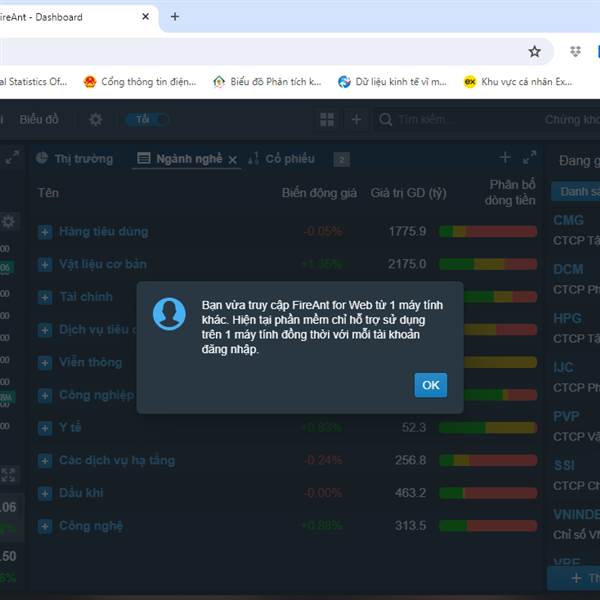Image resolution: width=600 pixels, height=600 pixels.
Task: Open the PVP stock in watchlist
Action: pyautogui.click(x=566, y=416)
